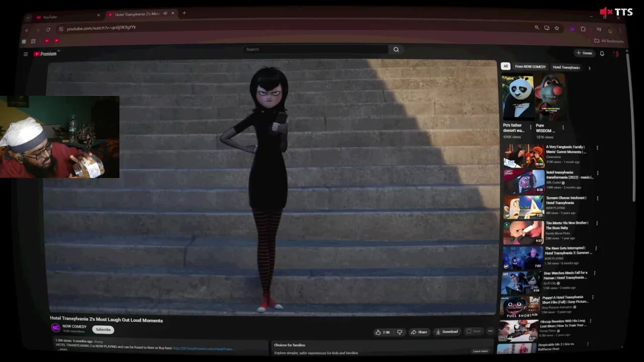Open NOW COMEDY channel avatar
The height and width of the screenshot is (362, 644).
click(x=56, y=328)
